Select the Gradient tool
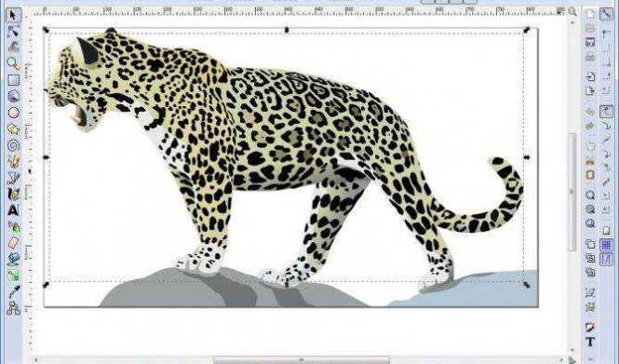 [13, 275]
